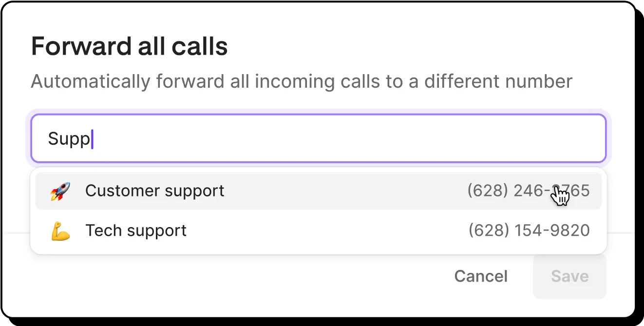Click the Customer support label text

(154, 191)
